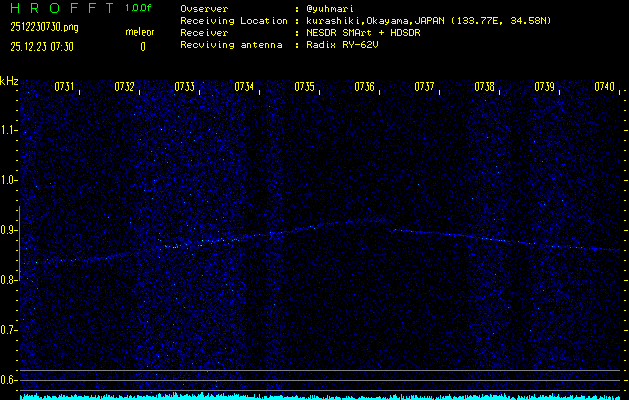Select the 1.00f version label
The width and height of the screenshot is (629, 400).
pyautogui.click(x=139, y=8)
